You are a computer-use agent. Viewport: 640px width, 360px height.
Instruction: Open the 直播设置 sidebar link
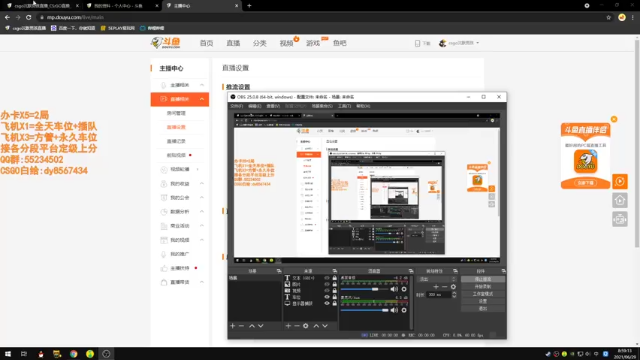(x=176, y=127)
